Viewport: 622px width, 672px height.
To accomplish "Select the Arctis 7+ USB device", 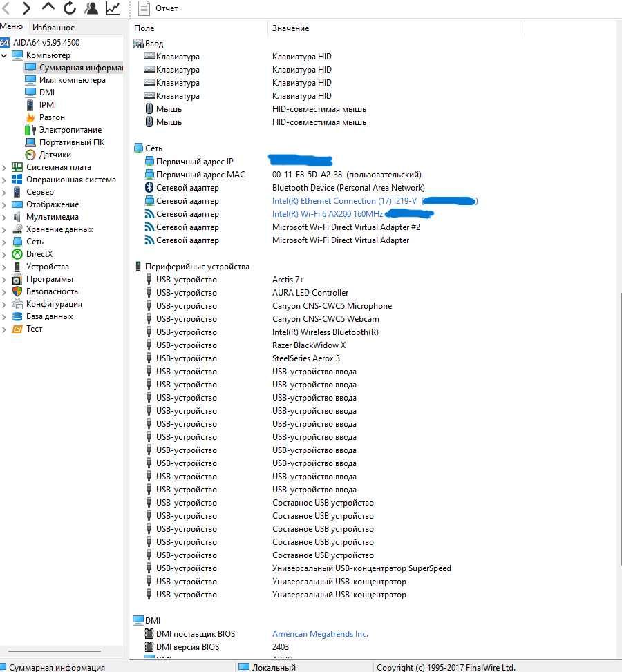I will (x=288, y=280).
